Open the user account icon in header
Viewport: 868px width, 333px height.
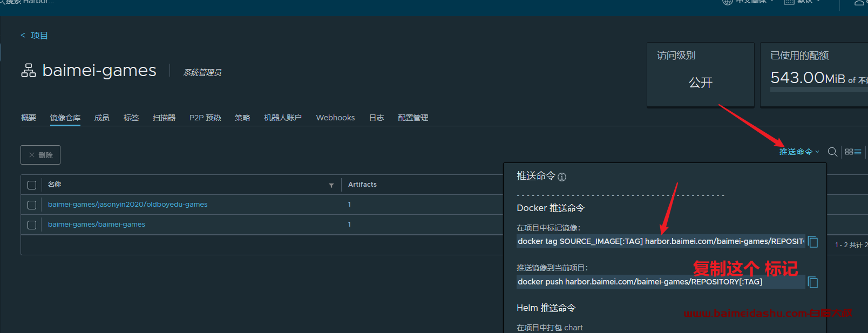(x=859, y=2)
